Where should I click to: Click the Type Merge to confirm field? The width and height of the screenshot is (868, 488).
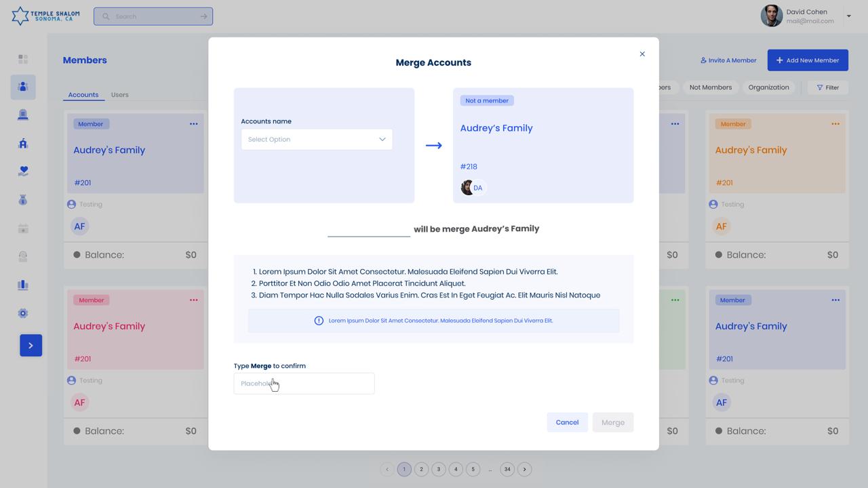[x=304, y=384]
